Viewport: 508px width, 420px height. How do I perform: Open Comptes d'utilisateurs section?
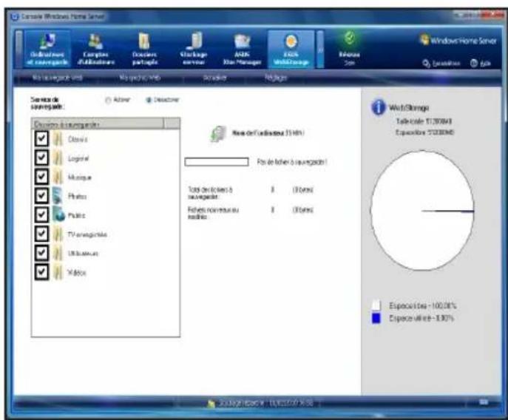(x=95, y=50)
